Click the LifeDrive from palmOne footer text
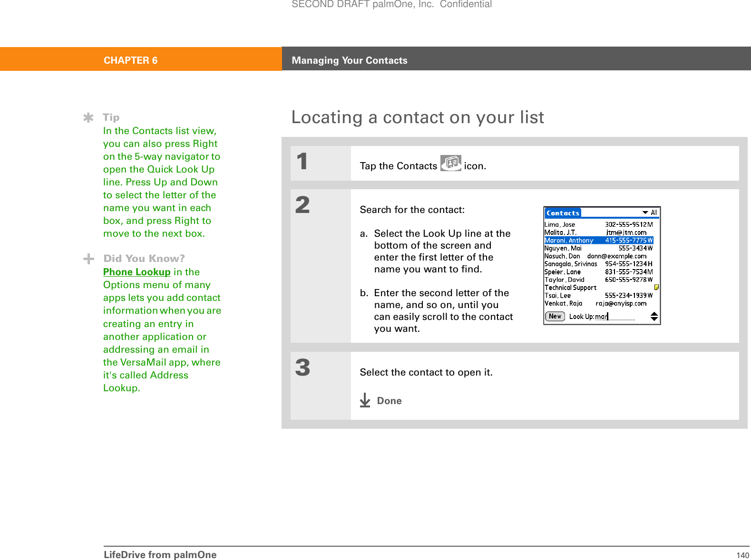751x560 pixels. (160, 555)
